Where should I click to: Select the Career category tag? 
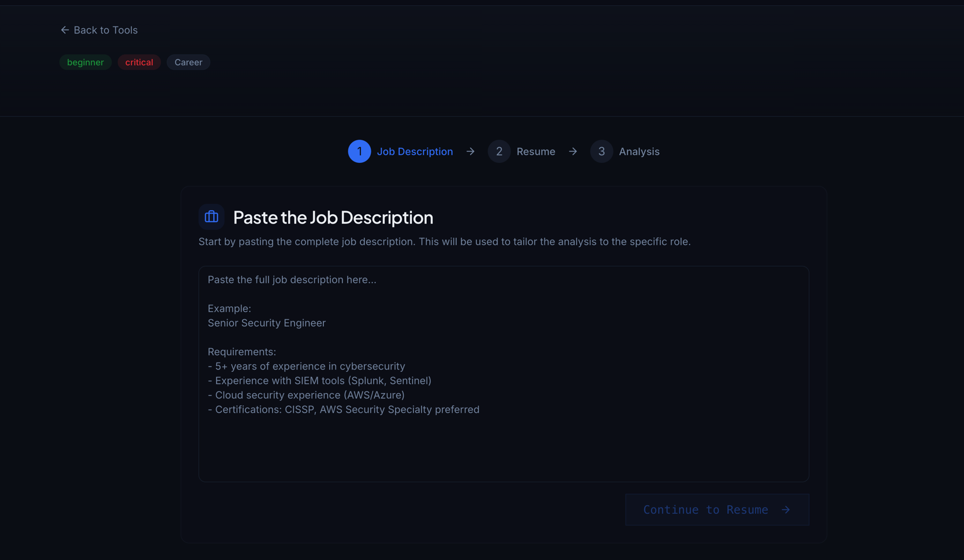188,62
